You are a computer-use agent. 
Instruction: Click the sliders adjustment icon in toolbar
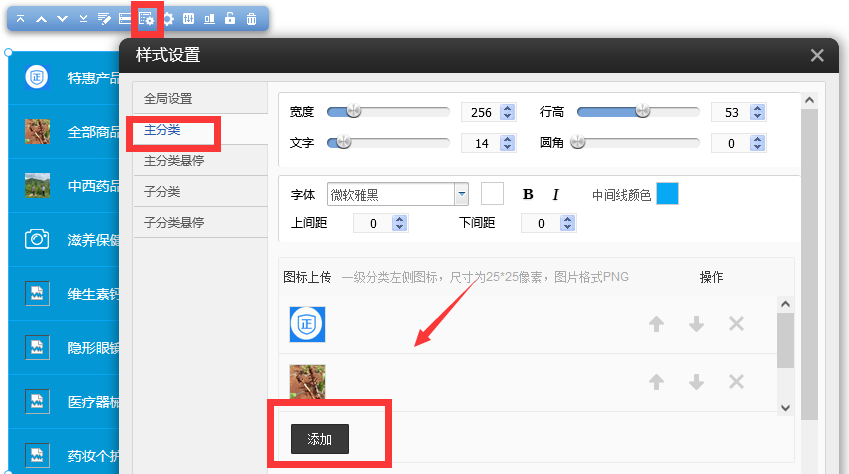point(189,19)
